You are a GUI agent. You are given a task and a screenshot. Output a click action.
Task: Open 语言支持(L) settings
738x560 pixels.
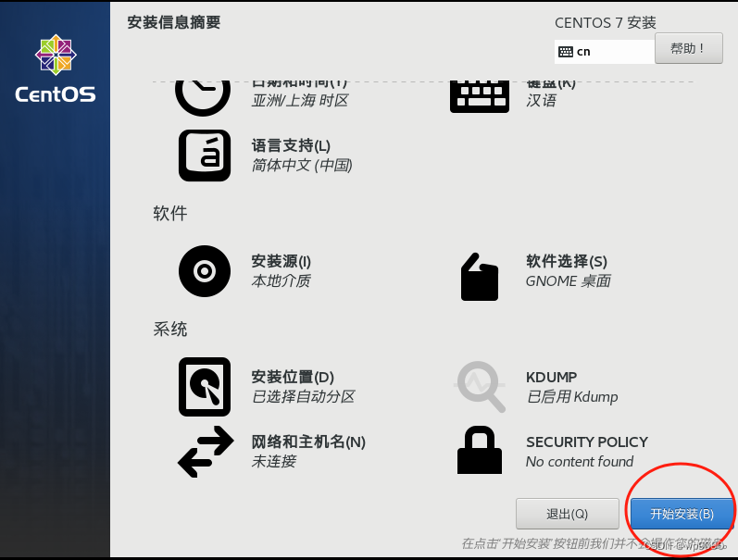291,146
